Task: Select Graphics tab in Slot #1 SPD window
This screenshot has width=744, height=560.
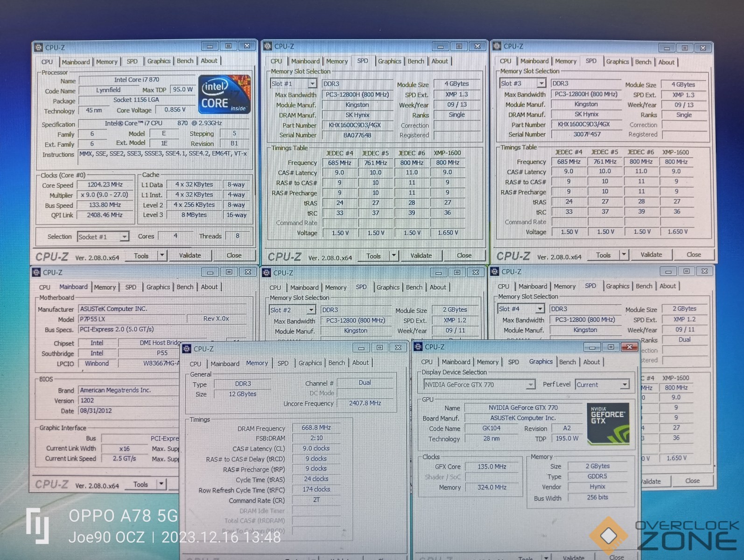Action: point(390,61)
